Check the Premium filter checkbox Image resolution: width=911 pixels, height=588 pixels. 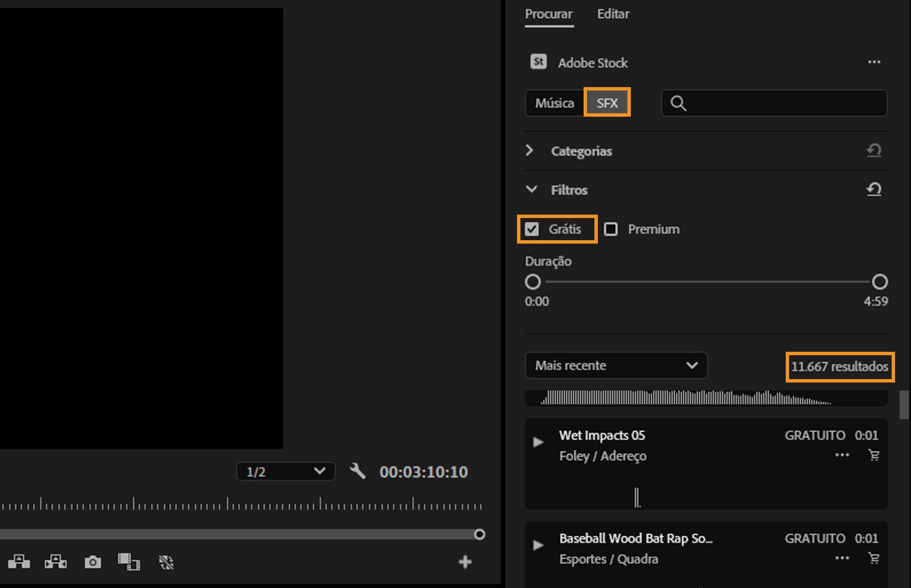[612, 229]
